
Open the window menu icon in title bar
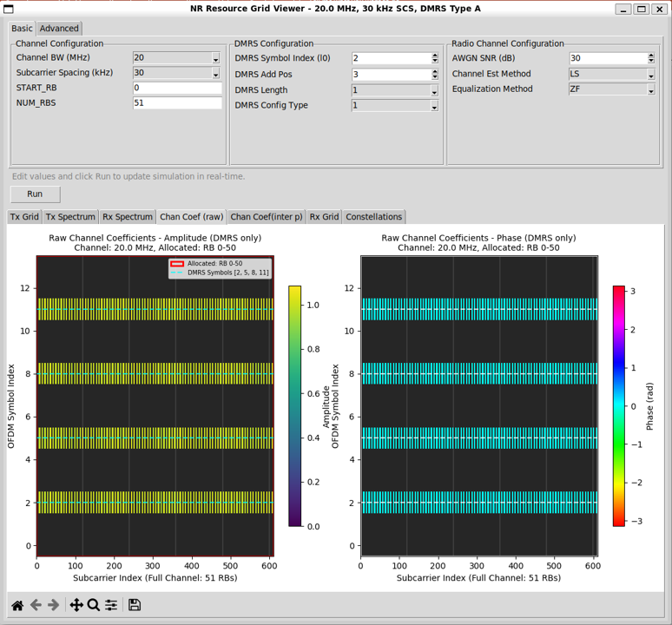pyautogui.click(x=10, y=9)
